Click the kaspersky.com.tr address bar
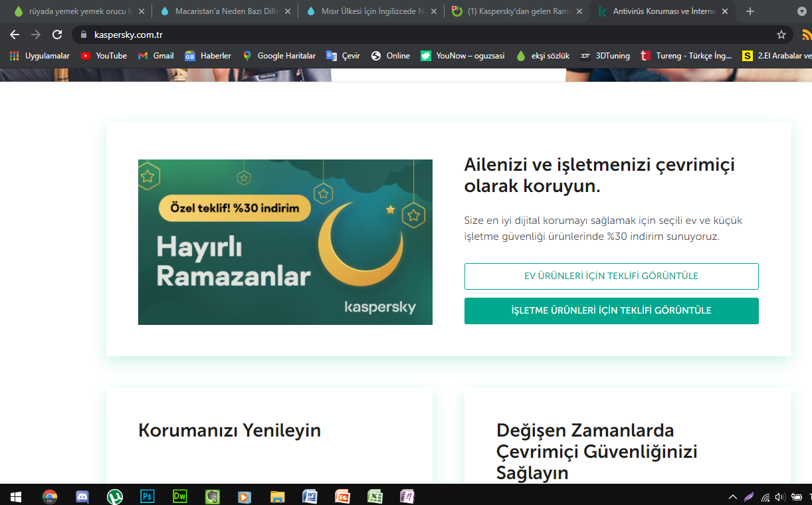The image size is (812, 505). (x=432, y=35)
